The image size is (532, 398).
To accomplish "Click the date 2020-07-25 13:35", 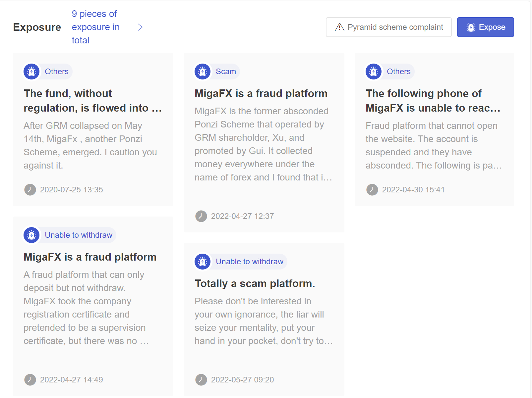I will coord(72,190).
